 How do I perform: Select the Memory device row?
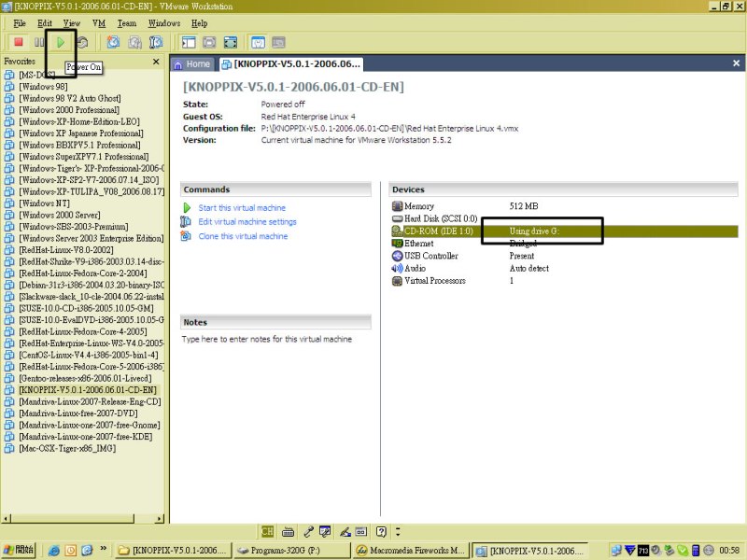tap(565, 206)
